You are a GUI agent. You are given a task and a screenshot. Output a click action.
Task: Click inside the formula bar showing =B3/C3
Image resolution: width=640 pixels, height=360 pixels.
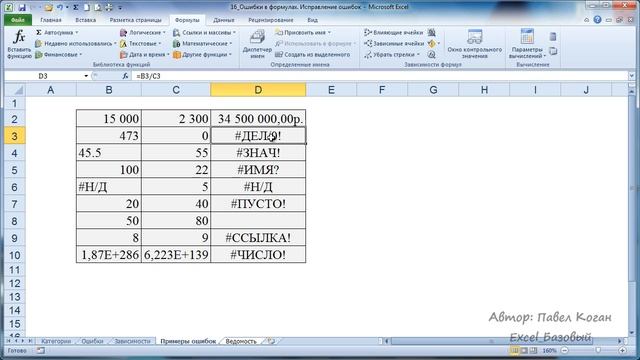click(x=380, y=76)
